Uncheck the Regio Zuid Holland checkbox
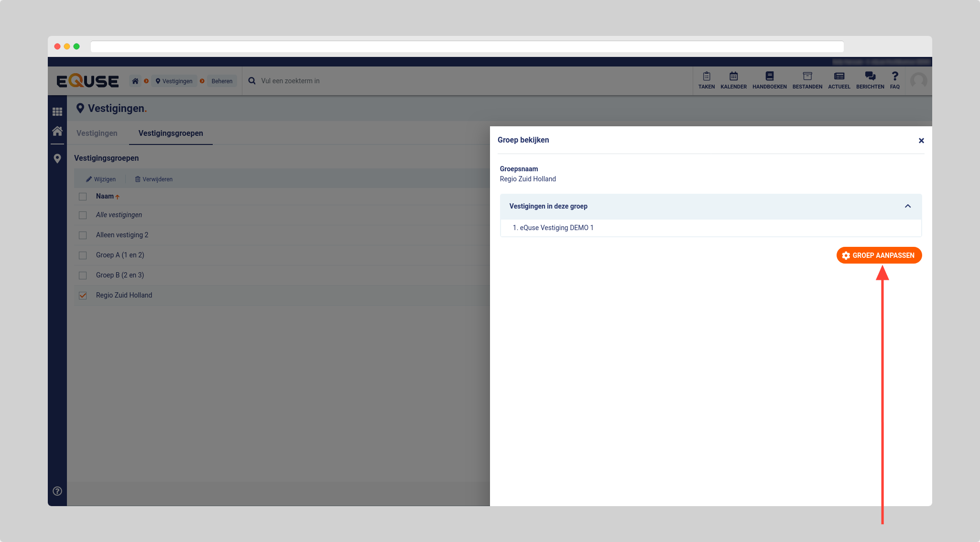 [83, 296]
